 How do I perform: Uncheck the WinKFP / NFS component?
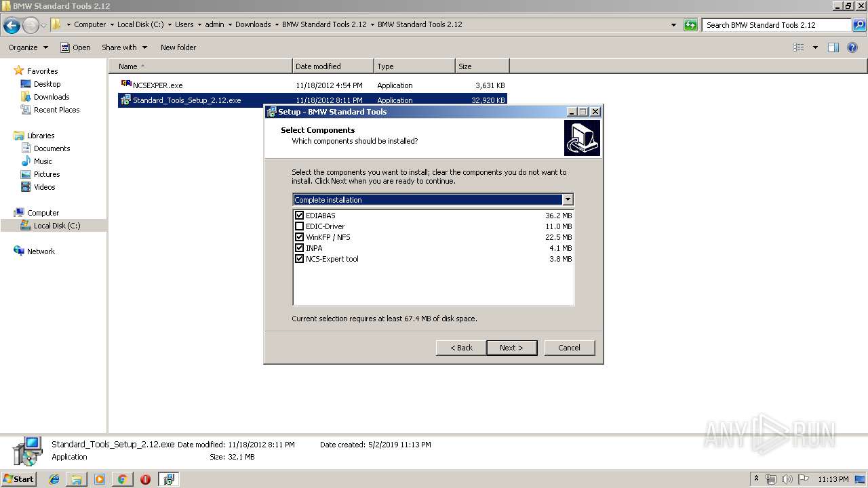click(299, 237)
